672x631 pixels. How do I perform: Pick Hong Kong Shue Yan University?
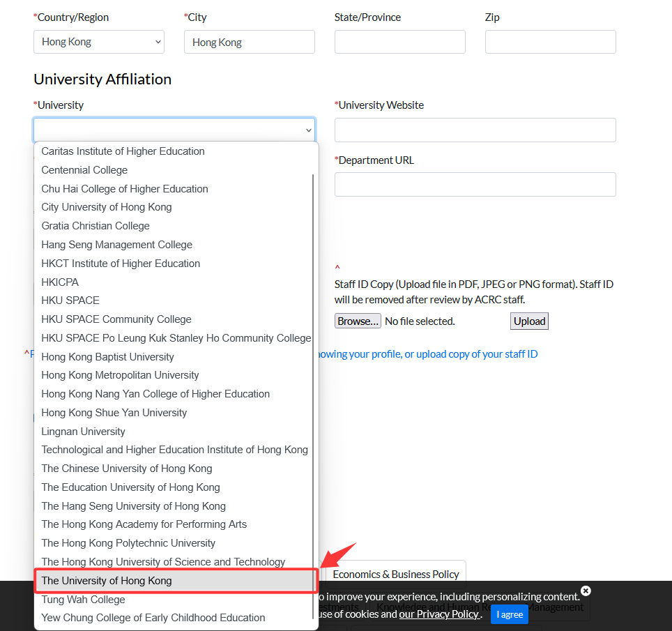click(x=174, y=413)
